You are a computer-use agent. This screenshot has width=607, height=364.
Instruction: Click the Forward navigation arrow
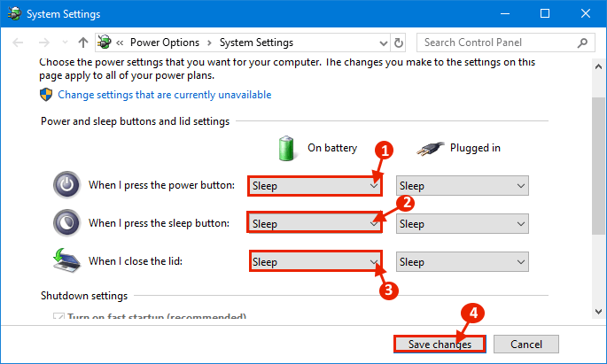44,43
